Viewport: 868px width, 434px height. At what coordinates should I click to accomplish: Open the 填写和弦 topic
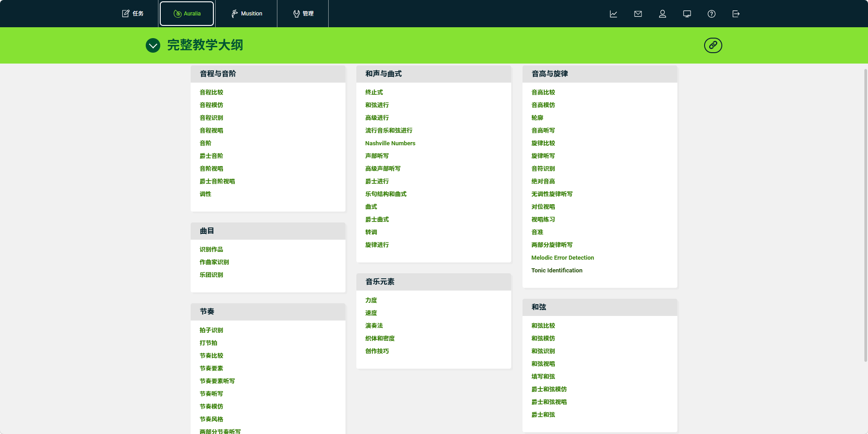click(543, 376)
